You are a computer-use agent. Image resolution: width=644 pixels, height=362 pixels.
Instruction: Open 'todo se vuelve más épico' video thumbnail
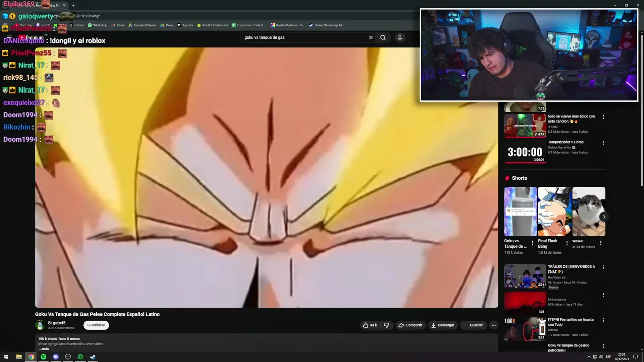pyautogui.click(x=525, y=125)
